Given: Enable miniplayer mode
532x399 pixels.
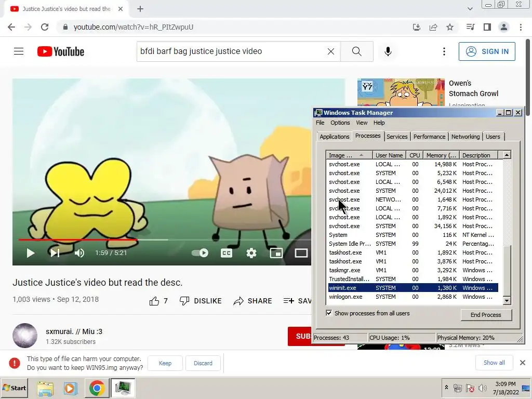Looking at the screenshot, I should pos(276,253).
